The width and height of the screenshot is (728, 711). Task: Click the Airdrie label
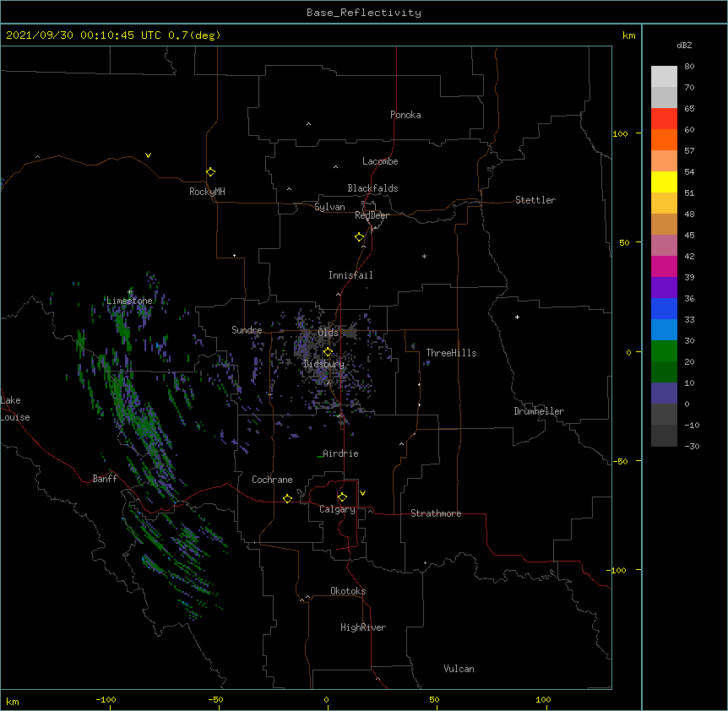(341, 453)
